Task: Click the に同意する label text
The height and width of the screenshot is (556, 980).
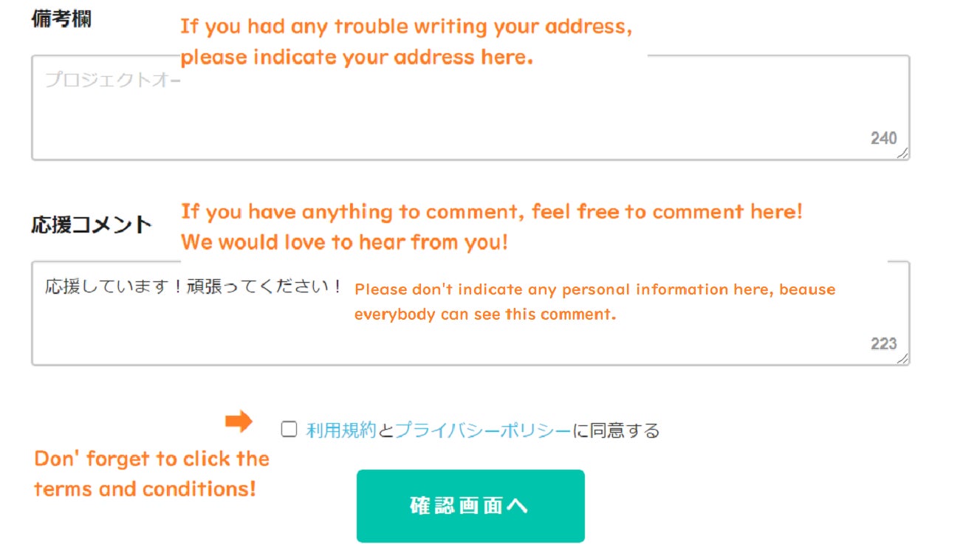Action: point(616,430)
